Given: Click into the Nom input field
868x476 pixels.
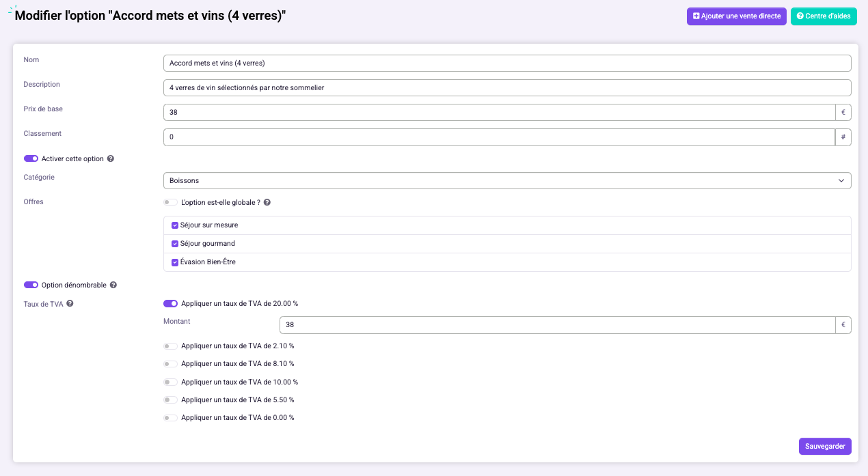Looking at the screenshot, I should 507,63.
